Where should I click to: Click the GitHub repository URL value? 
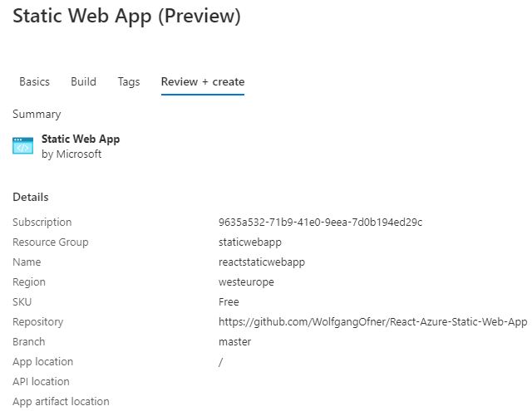tap(373, 322)
